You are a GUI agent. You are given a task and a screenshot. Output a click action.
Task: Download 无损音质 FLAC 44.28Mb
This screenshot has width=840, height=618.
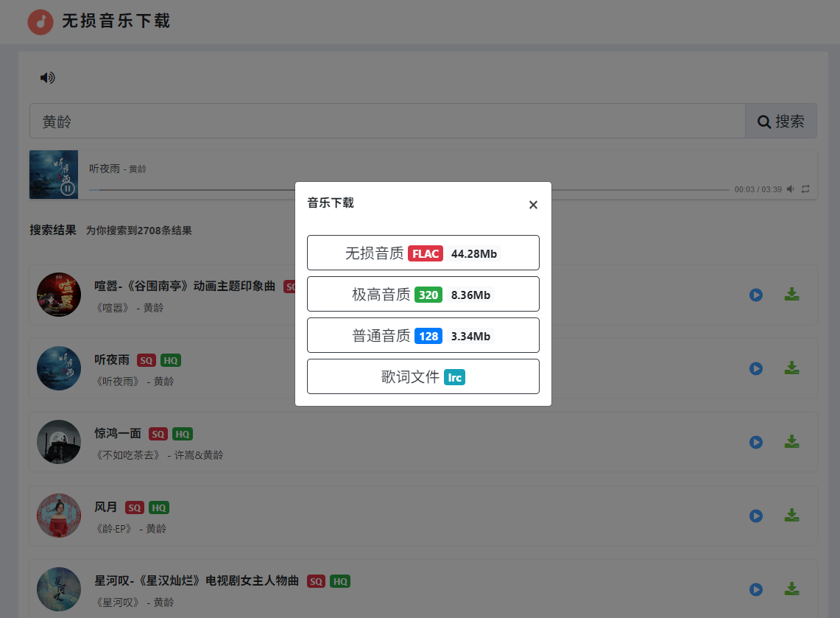(x=423, y=253)
